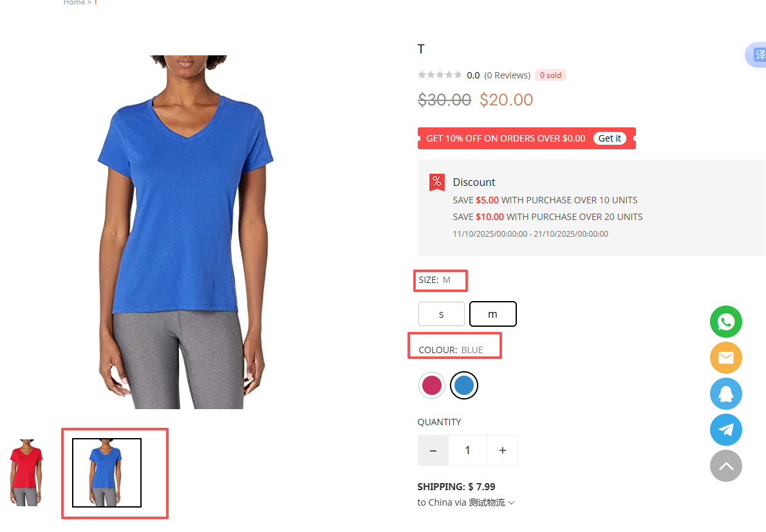Open the (0 Reviews) link
The width and height of the screenshot is (766, 532).
click(507, 75)
